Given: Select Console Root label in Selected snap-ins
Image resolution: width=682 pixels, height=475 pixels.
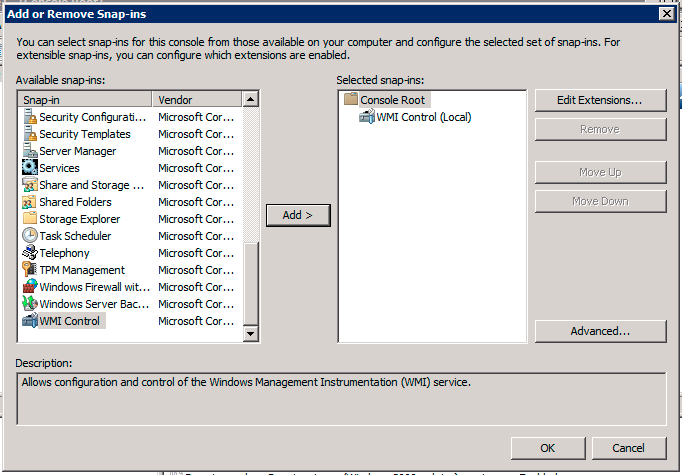Looking at the screenshot, I should click(394, 100).
